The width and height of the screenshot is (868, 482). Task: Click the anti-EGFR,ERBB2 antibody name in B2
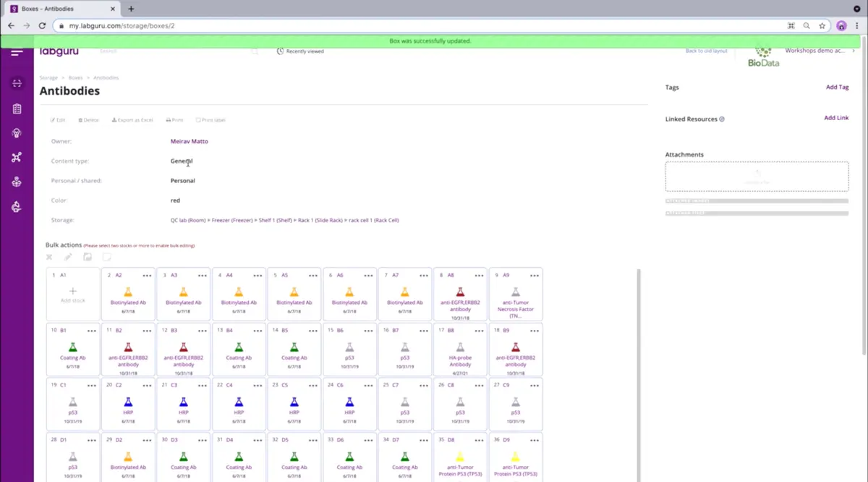point(128,361)
